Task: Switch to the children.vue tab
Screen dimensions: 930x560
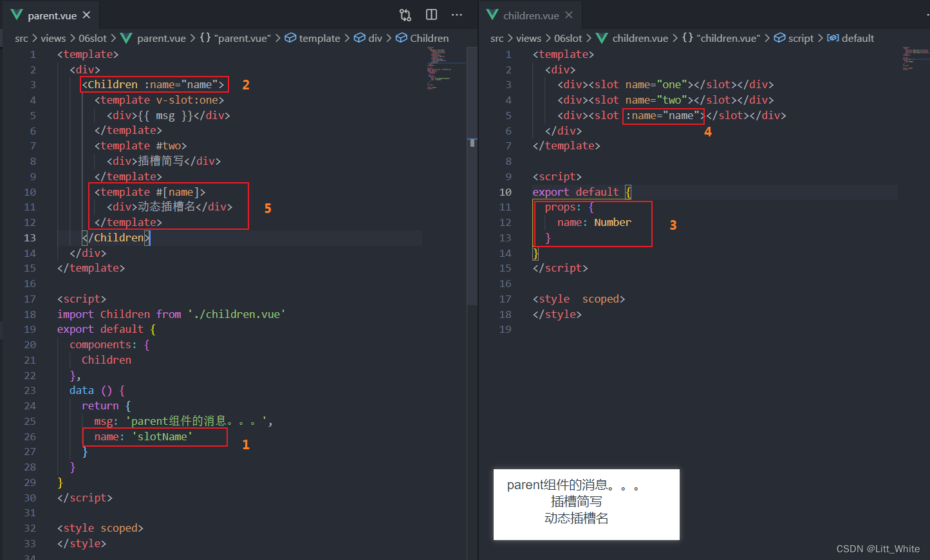Action: click(530, 15)
